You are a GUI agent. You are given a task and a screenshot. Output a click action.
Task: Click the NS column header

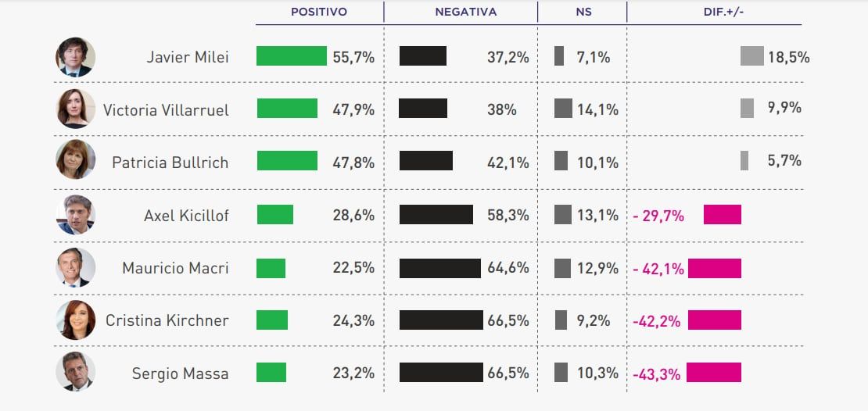pos(583,13)
